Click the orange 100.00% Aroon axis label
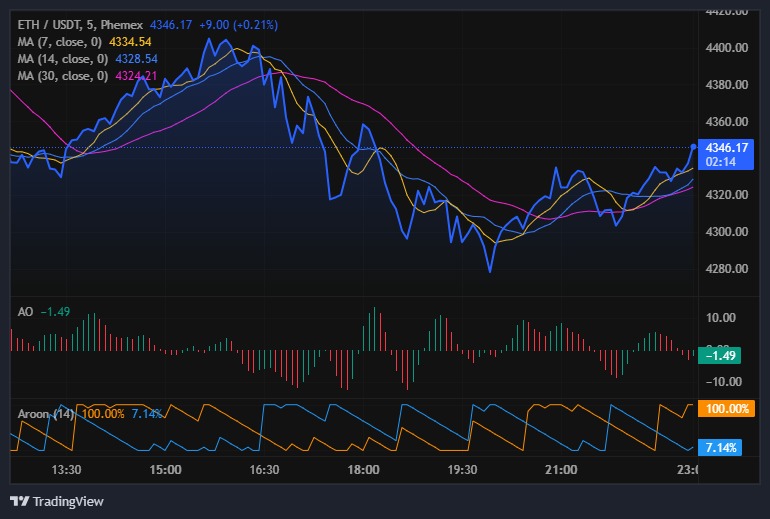770x519 pixels. [726, 409]
